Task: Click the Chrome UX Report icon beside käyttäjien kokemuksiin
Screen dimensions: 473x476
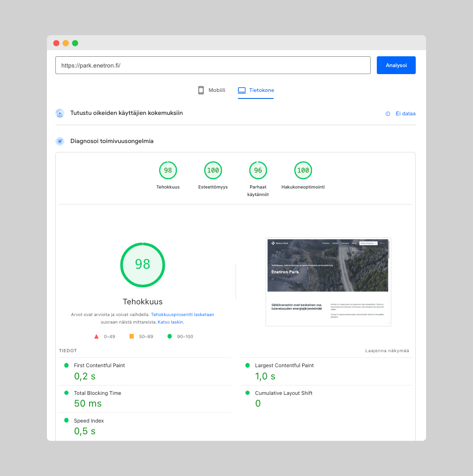Action: [x=60, y=113]
